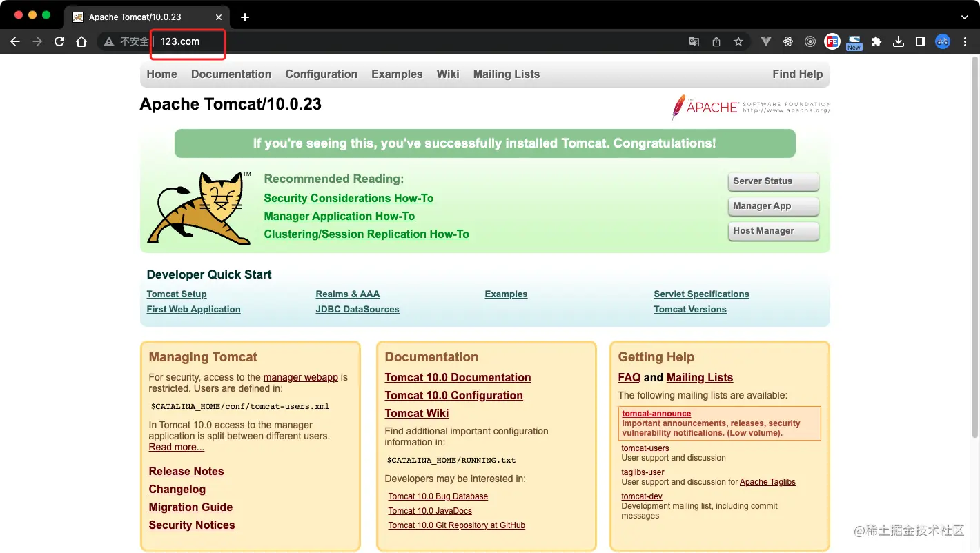Open Documentation in the navigation bar
This screenshot has height=553, width=980.
(231, 74)
